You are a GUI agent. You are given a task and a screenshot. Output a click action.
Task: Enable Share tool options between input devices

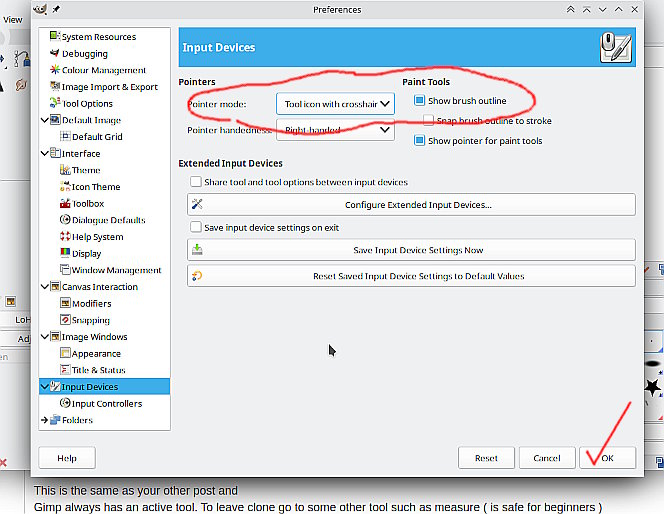tap(196, 182)
